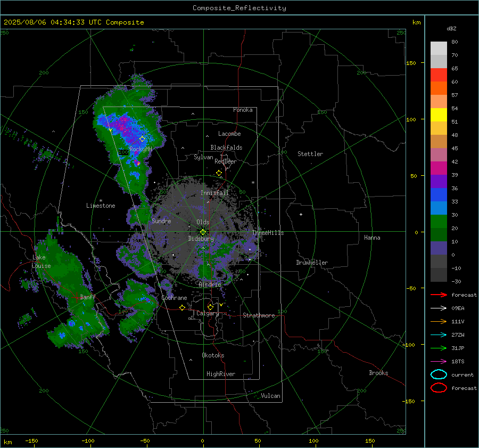Choose the green 31JP arrow legend icon
The width and height of the screenshot is (479, 448).
[x=439, y=348]
